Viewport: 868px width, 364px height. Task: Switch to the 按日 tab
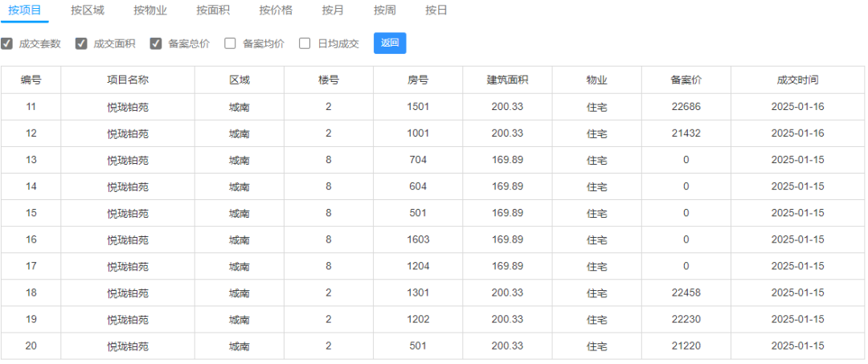(436, 10)
